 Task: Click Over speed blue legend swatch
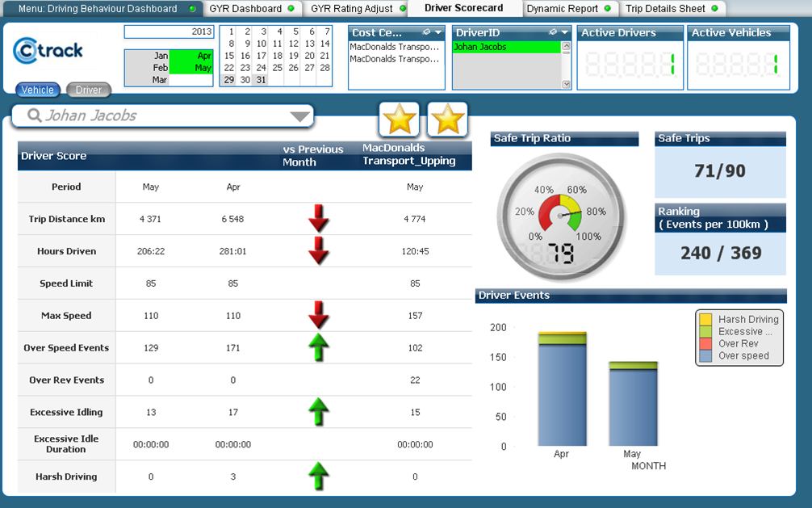coord(705,355)
